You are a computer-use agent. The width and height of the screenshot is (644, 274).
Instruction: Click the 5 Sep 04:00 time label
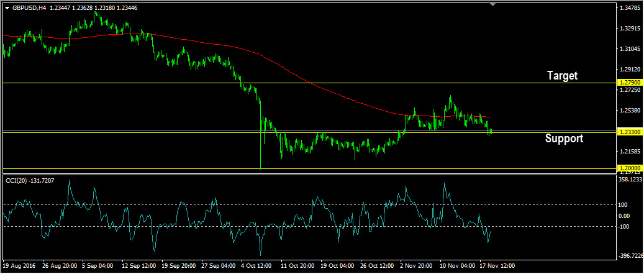click(98, 266)
